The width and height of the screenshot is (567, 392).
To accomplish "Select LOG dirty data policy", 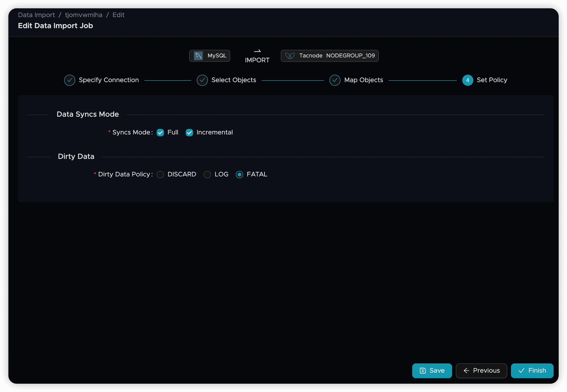I will coord(207,175).
